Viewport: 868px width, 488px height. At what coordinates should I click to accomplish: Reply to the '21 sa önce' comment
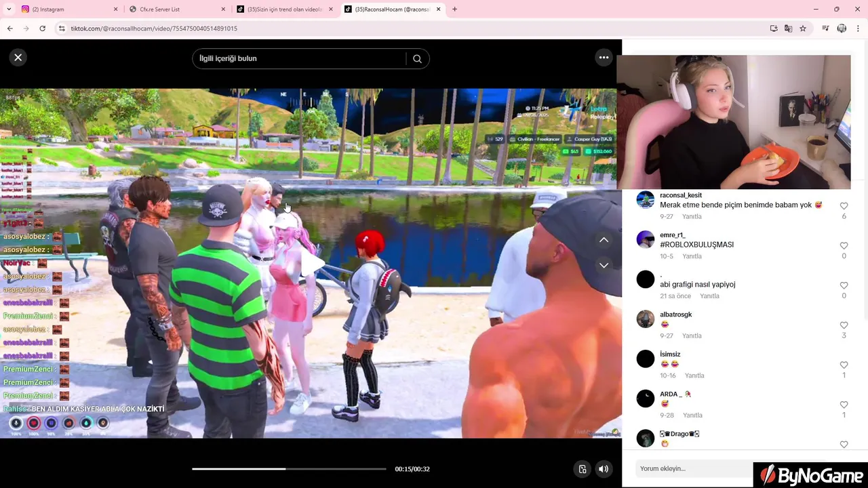coord(709,296)
